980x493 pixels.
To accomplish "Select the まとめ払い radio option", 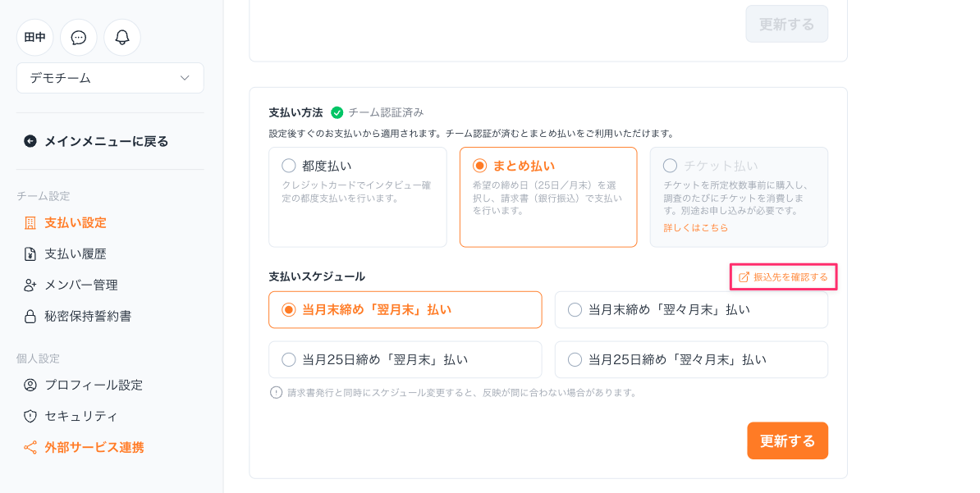I will click(x=480, y=166).
